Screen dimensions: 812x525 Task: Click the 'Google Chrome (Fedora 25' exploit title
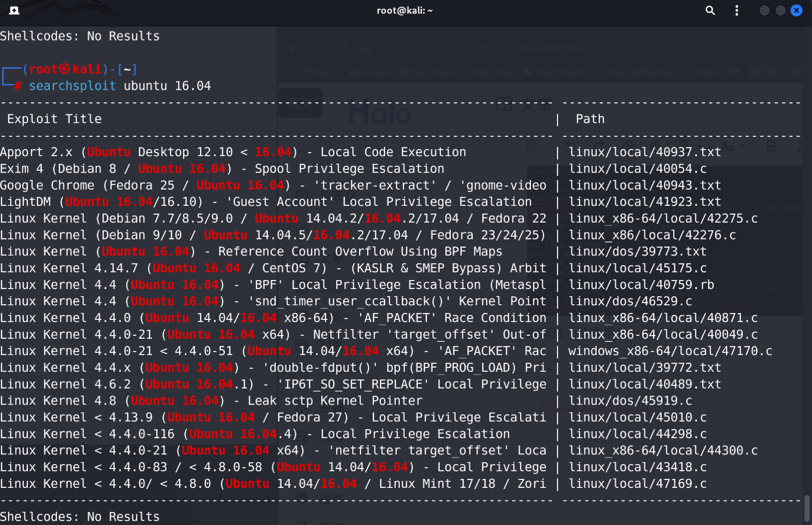(x=273, y=186)
